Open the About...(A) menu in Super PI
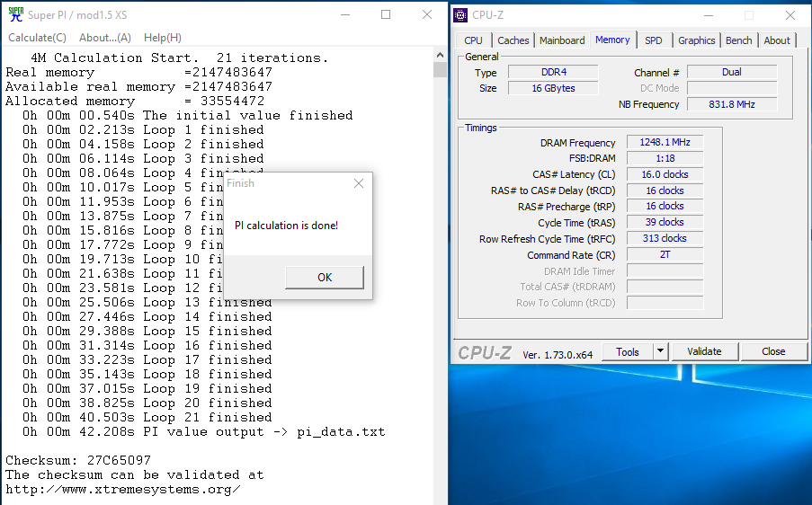 tap(105, 38)
